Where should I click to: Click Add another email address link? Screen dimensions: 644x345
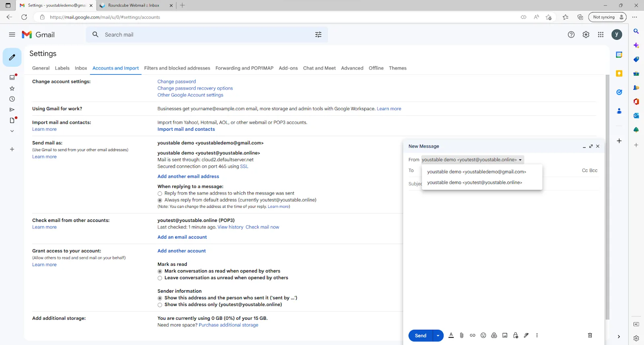tap(188, 177)
